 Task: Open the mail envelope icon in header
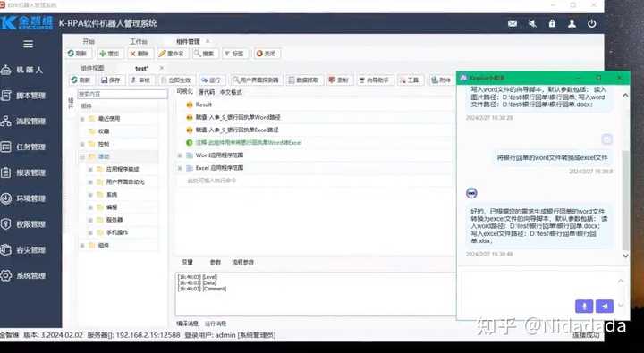coord(513,23)
